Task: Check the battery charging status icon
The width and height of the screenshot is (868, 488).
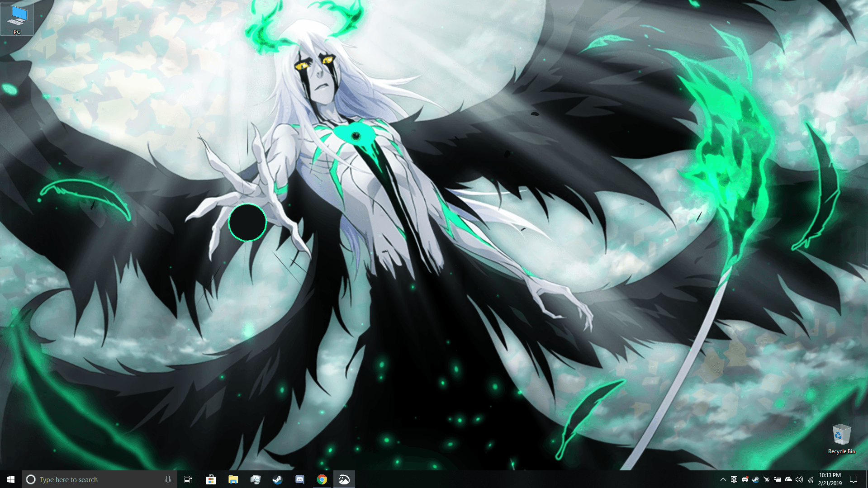Action: click(x=777, y=479)
